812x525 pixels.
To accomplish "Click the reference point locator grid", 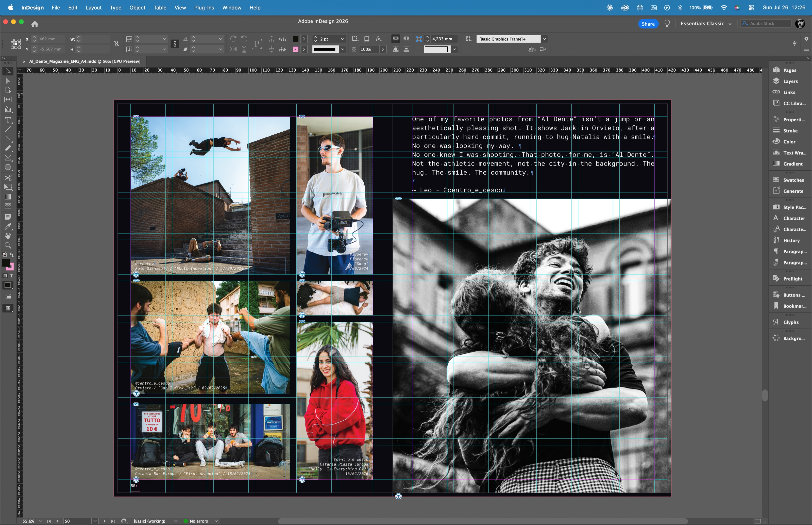I will 16,44.
